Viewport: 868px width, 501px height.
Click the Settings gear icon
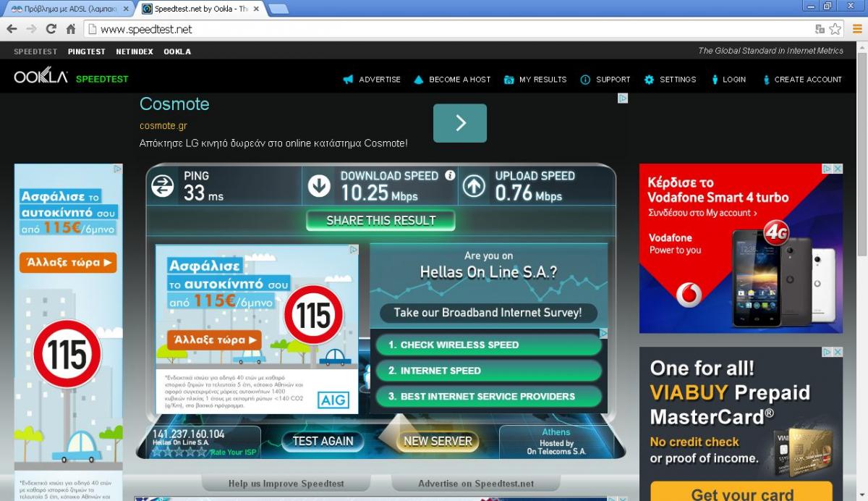coord(649,80)
